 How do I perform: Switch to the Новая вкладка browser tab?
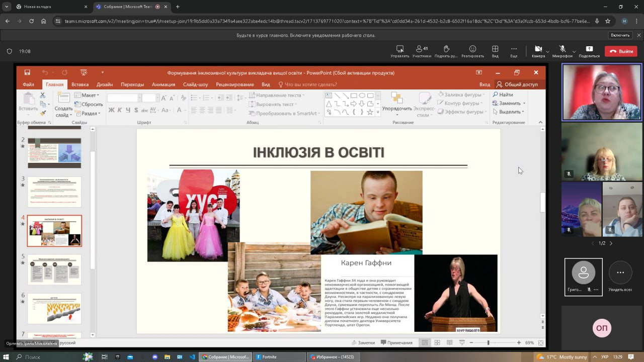click(45, 7)
